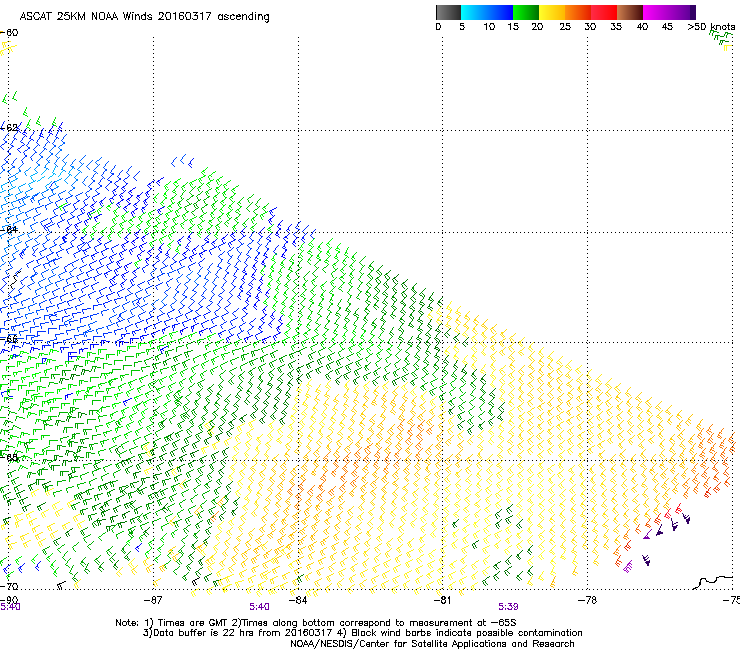Image resolution: width=740 pixels, height=650 pixels.
Task: Select the '-68' latitude axis label
Action: coord(9,457)
